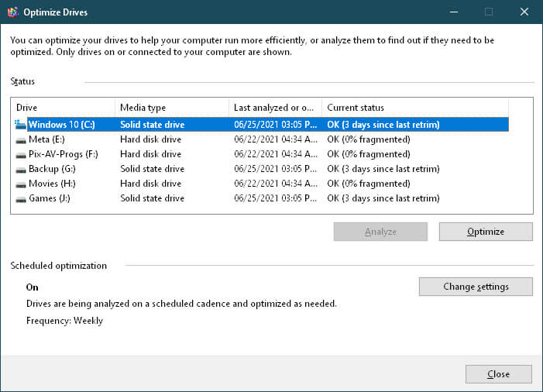Click Solid state drive in Backup (G:) row
The image size is (543, 392).
[153, 169]
